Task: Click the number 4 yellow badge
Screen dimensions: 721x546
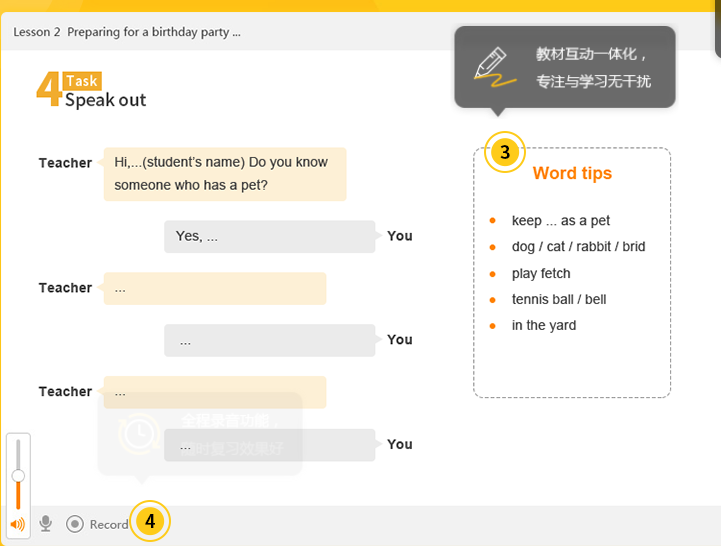Action: pos(150,521)
